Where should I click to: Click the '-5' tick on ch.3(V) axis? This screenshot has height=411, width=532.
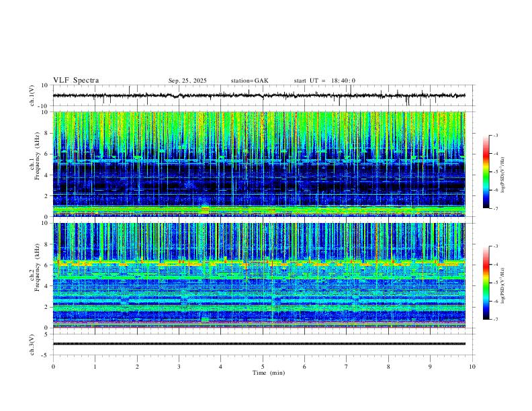[x=45, y=355]
